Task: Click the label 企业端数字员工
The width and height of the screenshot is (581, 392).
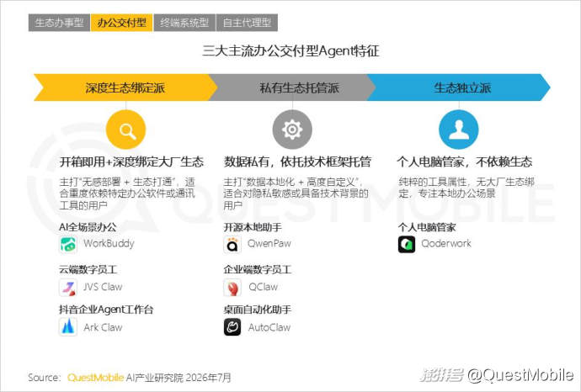Action: coord(258,269)
